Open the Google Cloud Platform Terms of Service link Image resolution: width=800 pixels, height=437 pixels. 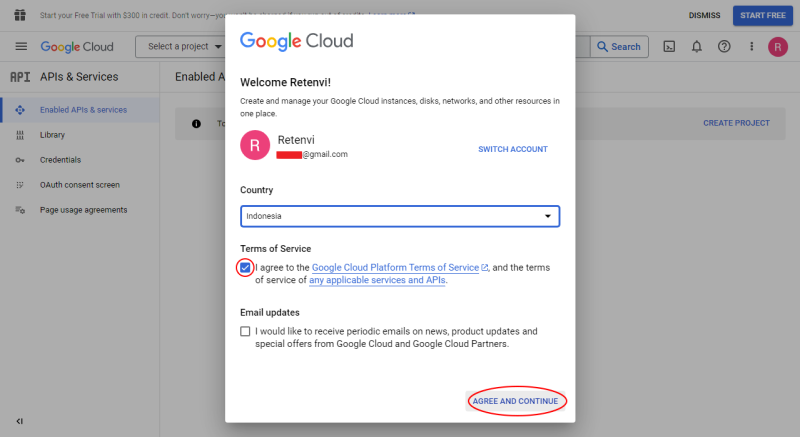point(395,267)
